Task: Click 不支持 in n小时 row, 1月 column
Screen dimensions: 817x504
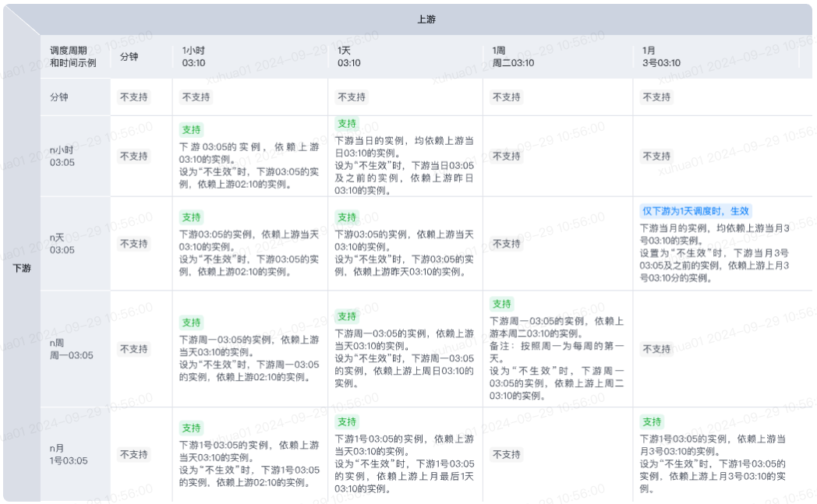Action: [656, 157]
